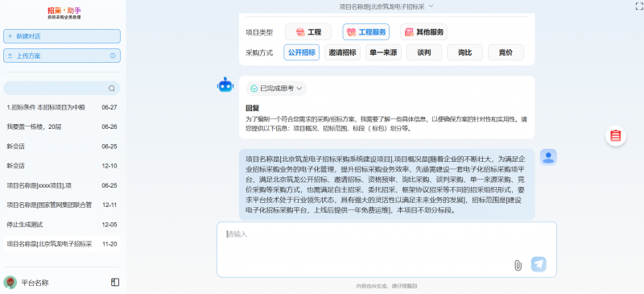Select project type 工程
The image size is (644, 294).
[x=308, y=32]
